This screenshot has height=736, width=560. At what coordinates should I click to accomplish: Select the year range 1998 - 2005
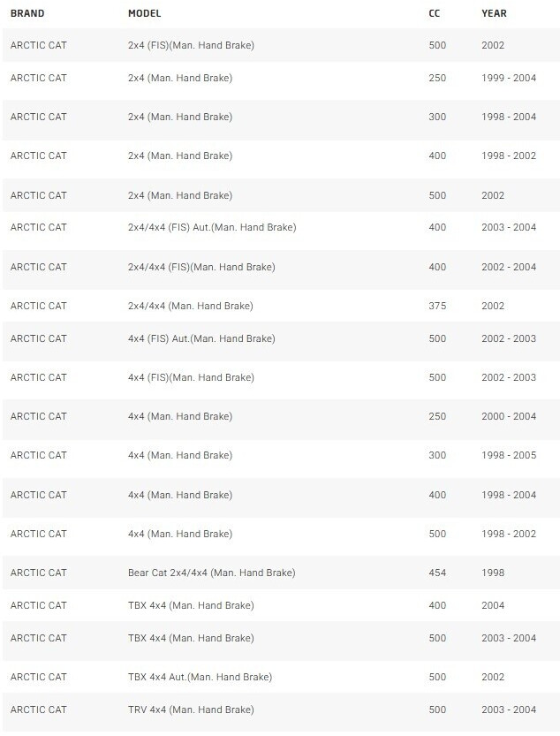509,455
